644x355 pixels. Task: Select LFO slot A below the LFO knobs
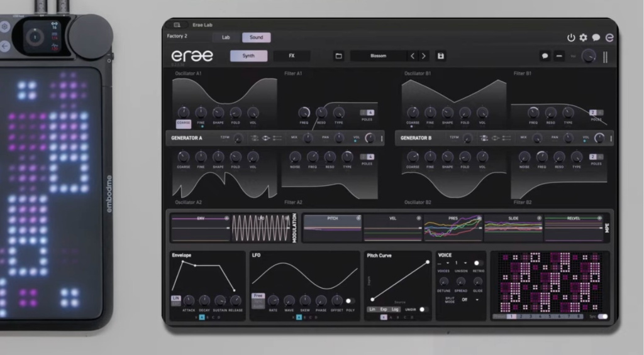(299, 317)
